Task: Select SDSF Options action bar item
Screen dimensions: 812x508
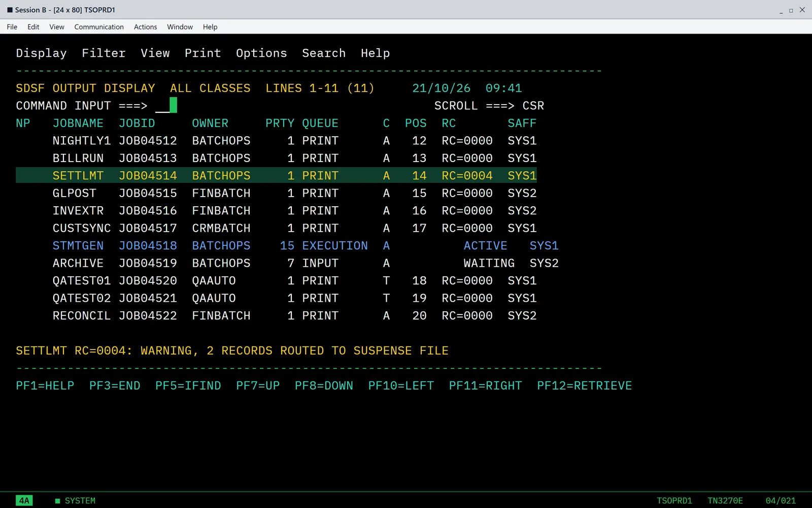Action: 261,53
